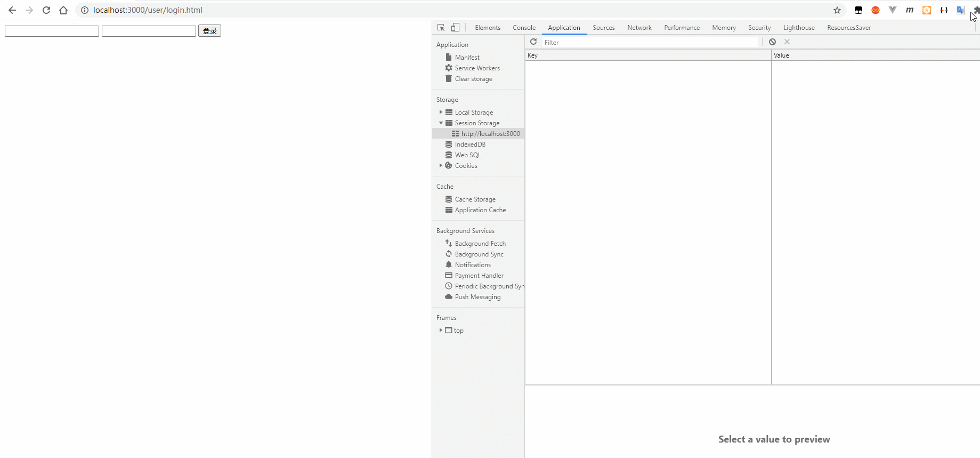Open the Google Translate extension icon

point(960,10)
